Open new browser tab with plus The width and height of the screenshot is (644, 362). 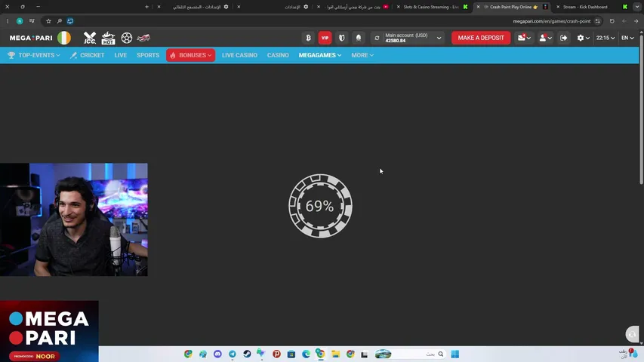click(146, 7)
